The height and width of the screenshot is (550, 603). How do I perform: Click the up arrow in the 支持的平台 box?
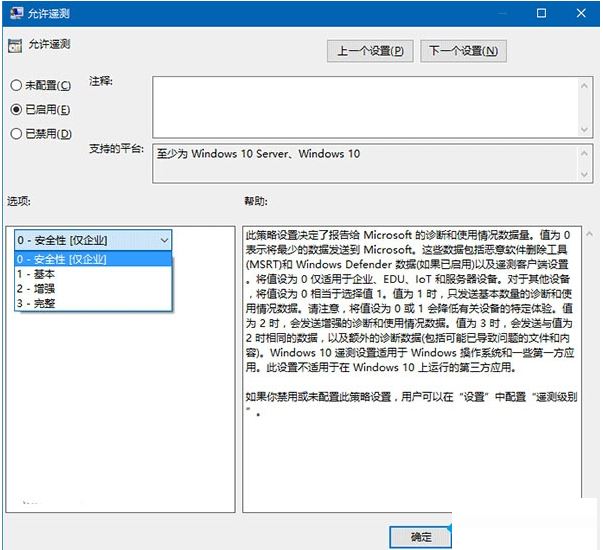(584, 153)
